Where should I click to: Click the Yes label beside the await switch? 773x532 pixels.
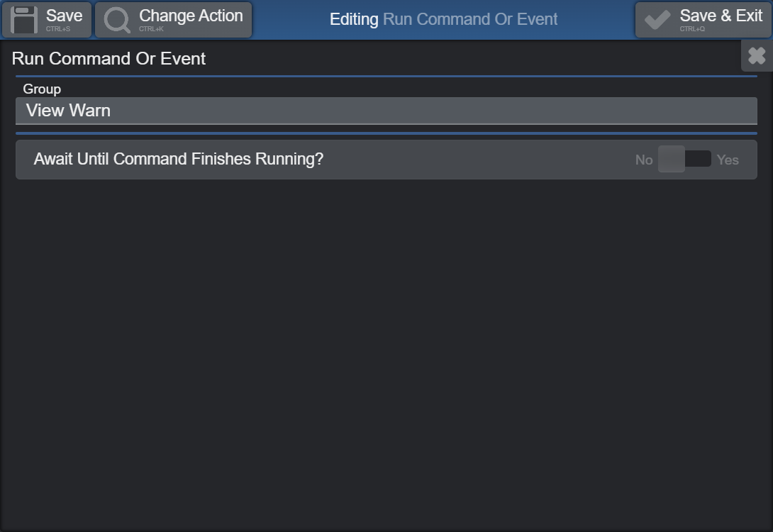coord(728,160)
